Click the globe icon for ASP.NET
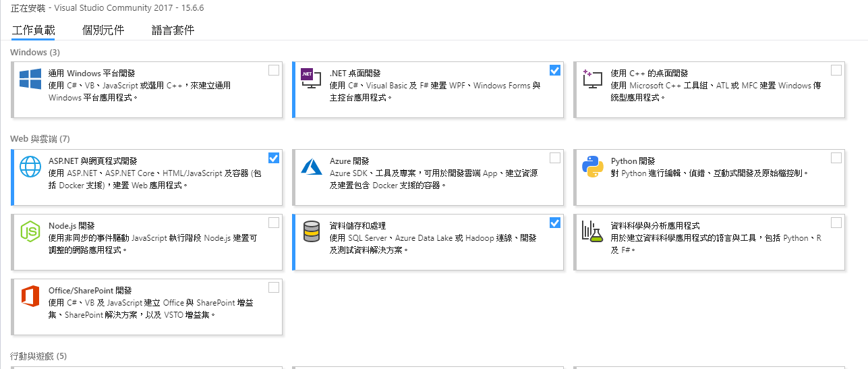This screenshot has width=868, height=369. click(30, 167)
